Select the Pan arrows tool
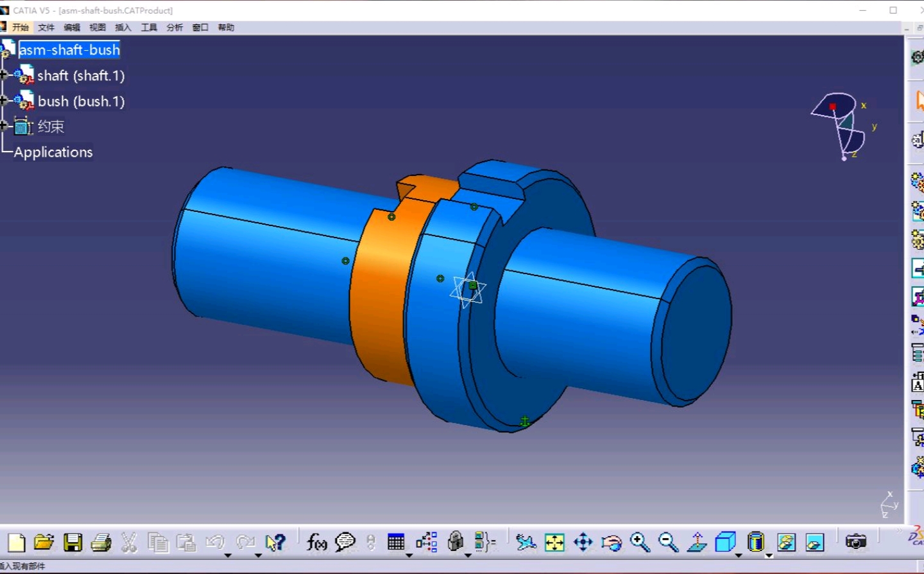The image size is (924, 574). [x=583, y=543]
